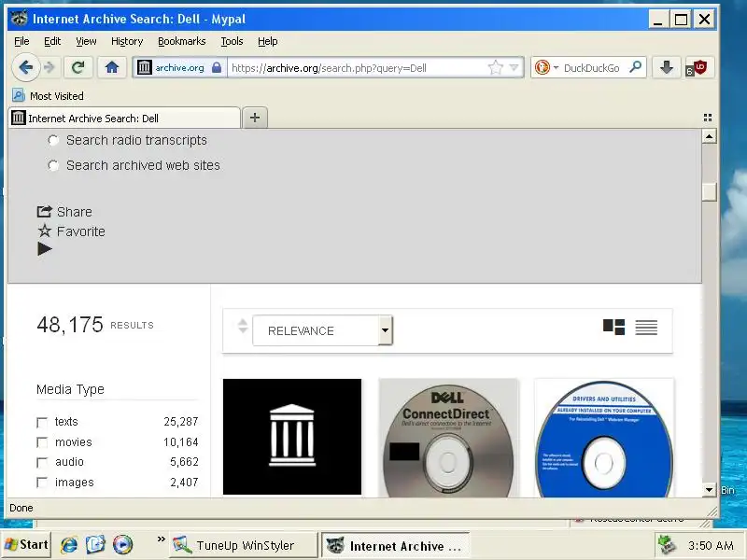Image resolution: width=747 pixels, height=560 pixels.
Task: Switch to list view icon
Action: tap(646, 328)
